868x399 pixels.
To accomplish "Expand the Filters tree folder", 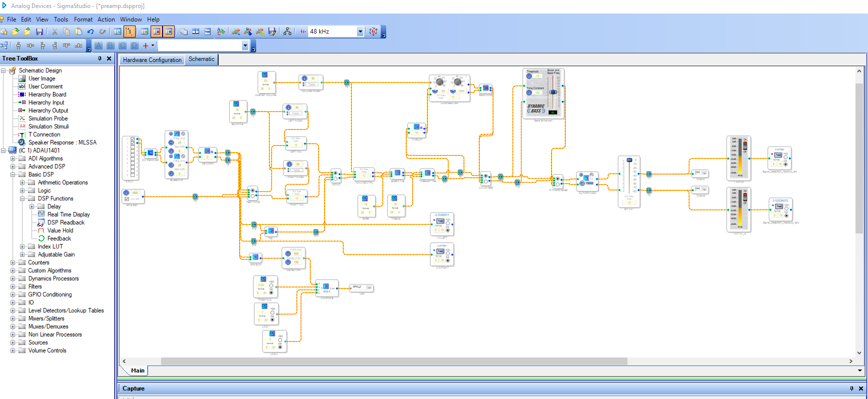I will [13, 286].
